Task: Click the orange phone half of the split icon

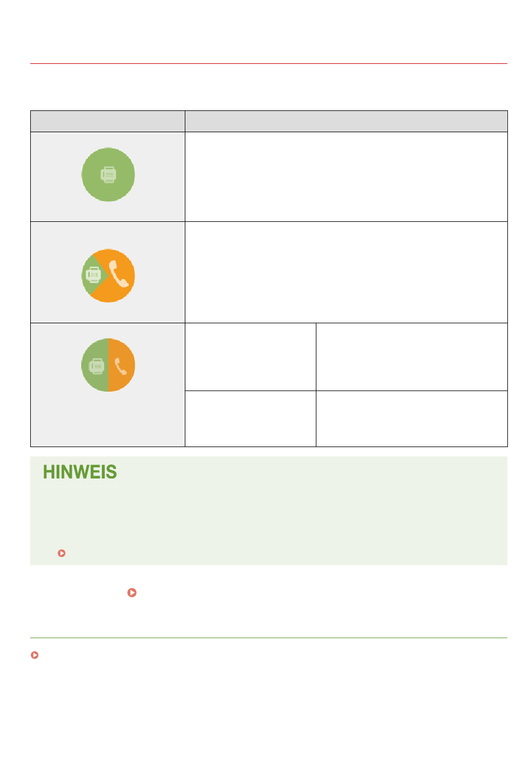Action: [122, 365]
